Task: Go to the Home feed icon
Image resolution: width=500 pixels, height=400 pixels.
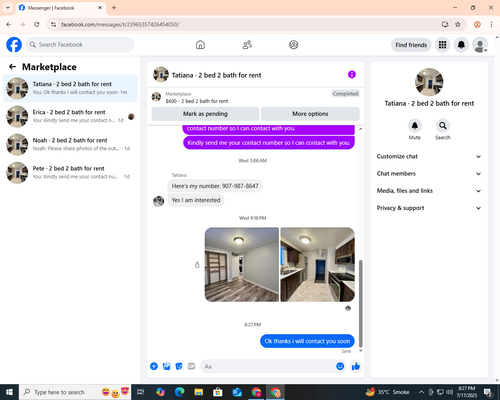Action: 200,45
